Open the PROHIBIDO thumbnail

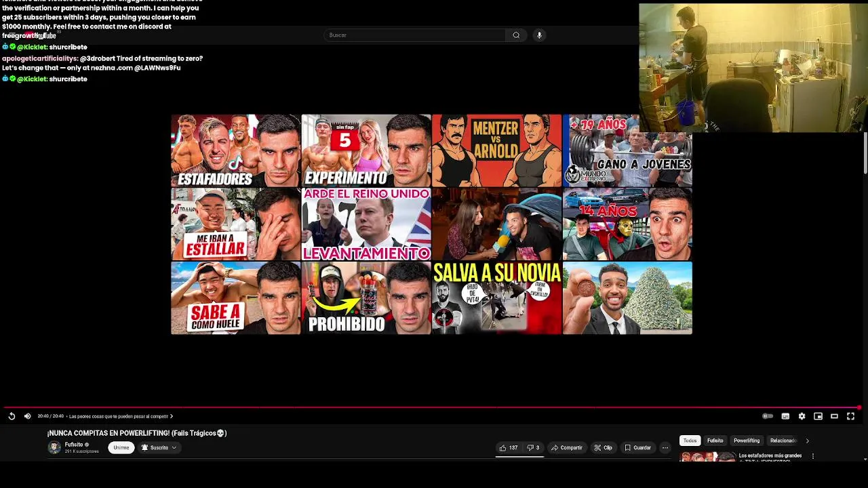(x=366, y=298)
